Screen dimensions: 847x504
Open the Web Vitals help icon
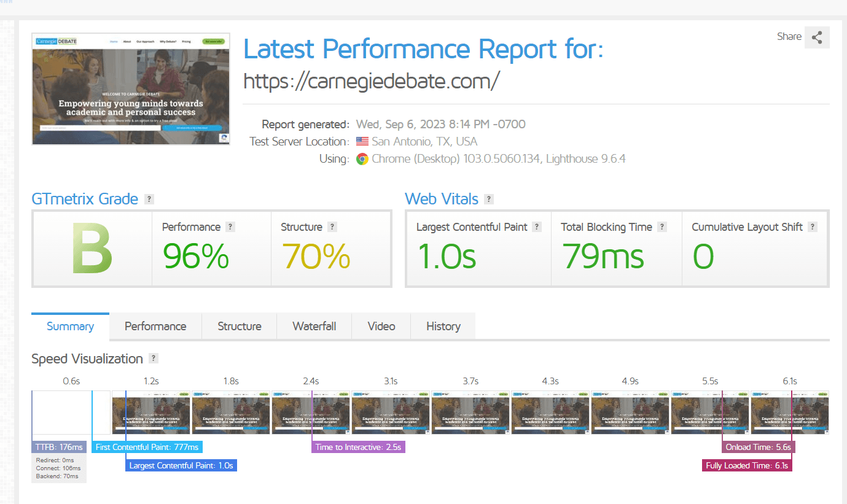pos(489,200)
